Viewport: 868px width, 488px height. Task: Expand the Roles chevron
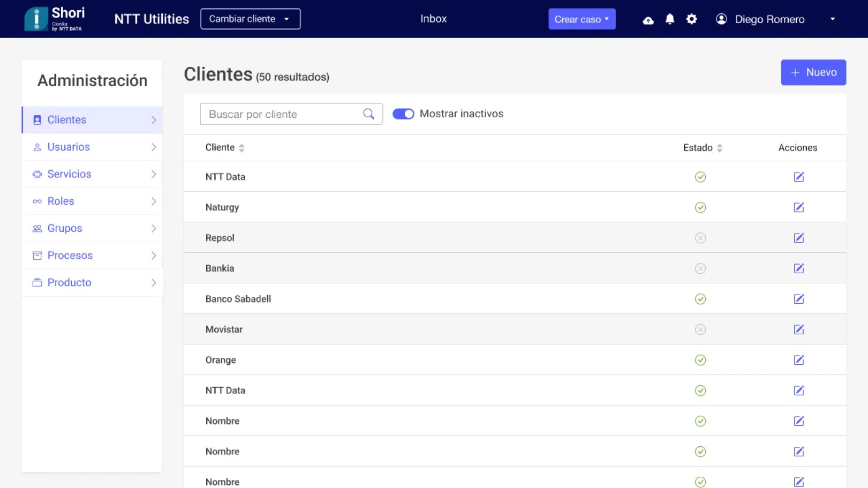click(154, 201)
